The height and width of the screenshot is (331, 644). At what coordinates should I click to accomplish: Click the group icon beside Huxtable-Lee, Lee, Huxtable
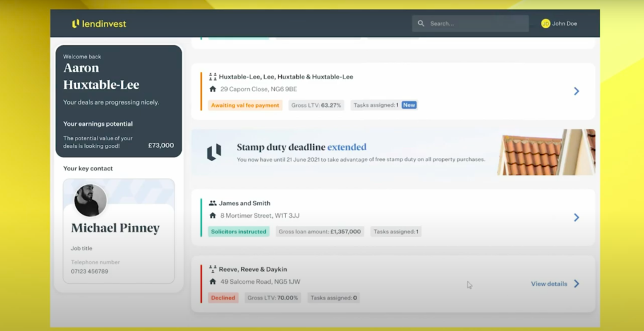pyautogui.click(x=213, y=77)
